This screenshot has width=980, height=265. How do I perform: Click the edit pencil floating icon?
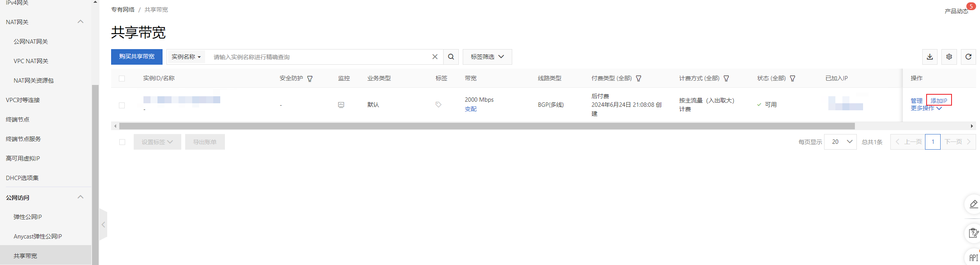[973, 204]
